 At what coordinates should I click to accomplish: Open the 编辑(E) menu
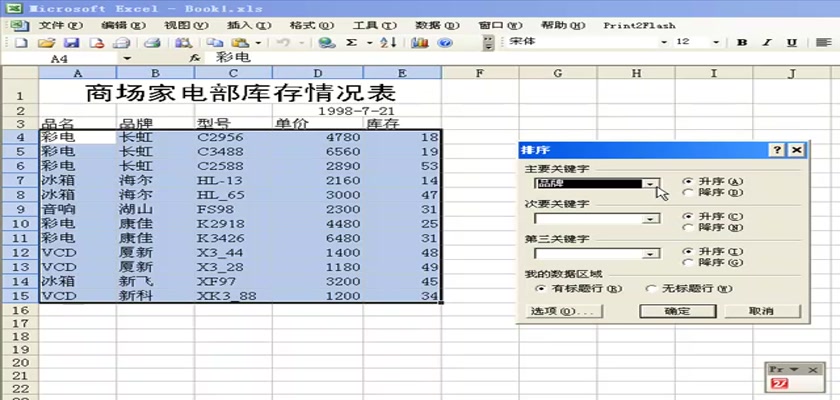[x=123, y=25]
